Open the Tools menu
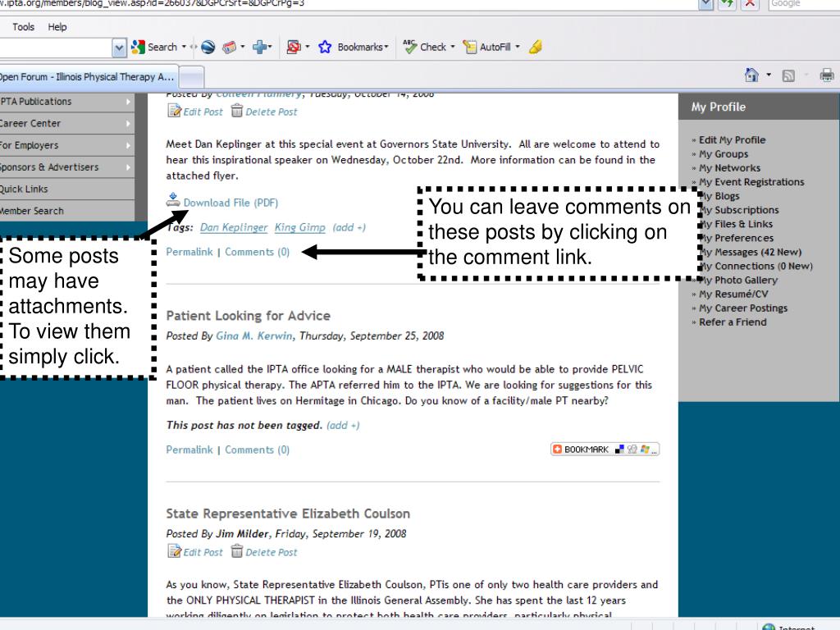This screenshot has width=840, height=630. (23, 27)
